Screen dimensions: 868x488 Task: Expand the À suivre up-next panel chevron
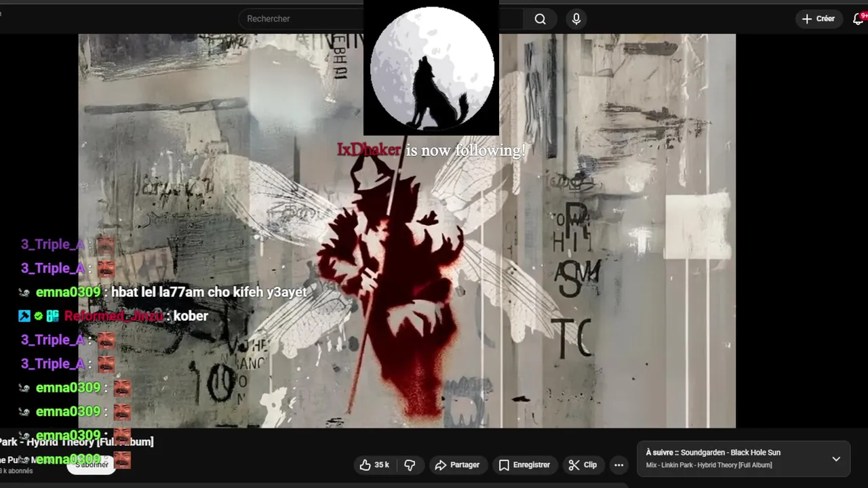[x=836, y=459]
